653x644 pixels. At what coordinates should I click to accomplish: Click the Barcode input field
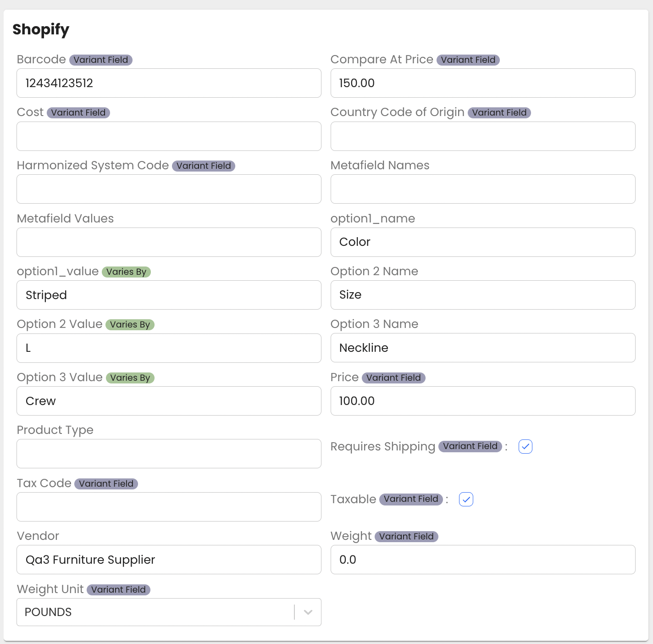pos(169,83)
